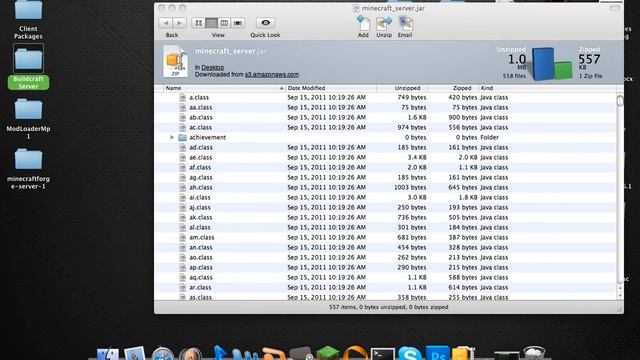The width and height of the screenshot is (640, 360).
Task: Select the ac.class file icon
Action: pos(182,127)
